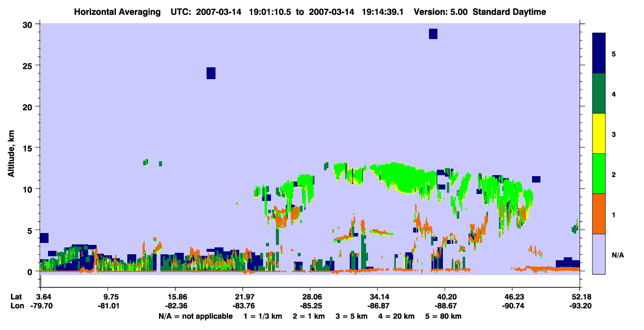
Task: Click the yellow colorbar segment labeled 3
Action: [x=599, y=134]
